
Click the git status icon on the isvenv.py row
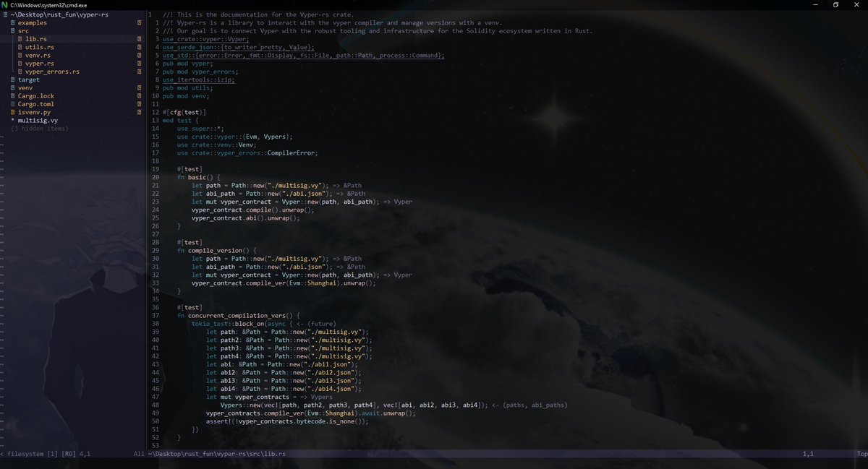140,112
